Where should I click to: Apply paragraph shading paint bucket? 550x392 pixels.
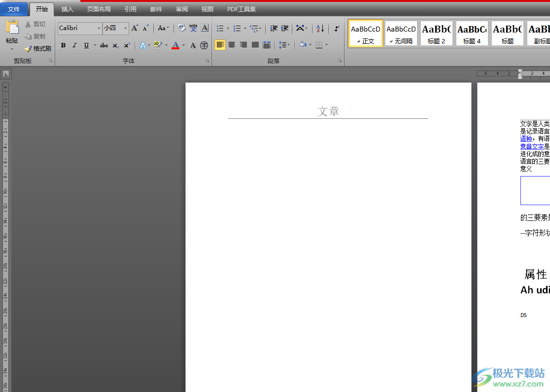coord(303,44)
